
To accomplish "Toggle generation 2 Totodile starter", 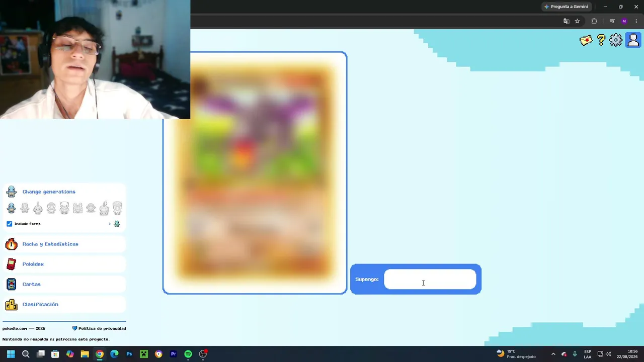I will (x=25, y=208).
